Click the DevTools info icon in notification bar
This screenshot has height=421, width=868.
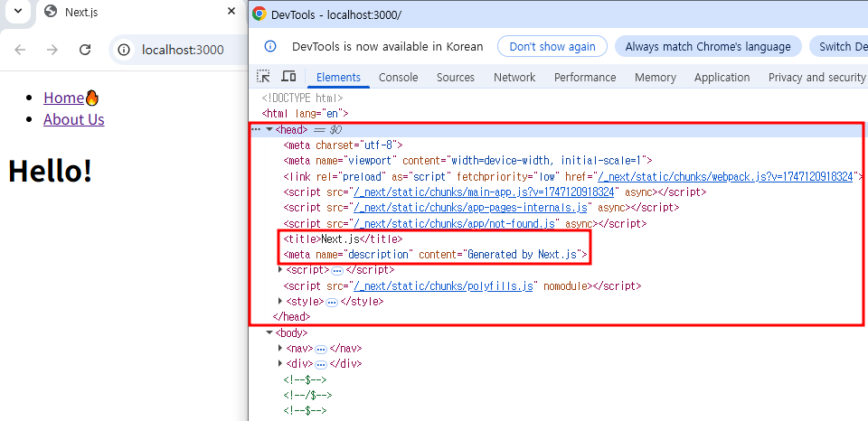click(270, 46)
